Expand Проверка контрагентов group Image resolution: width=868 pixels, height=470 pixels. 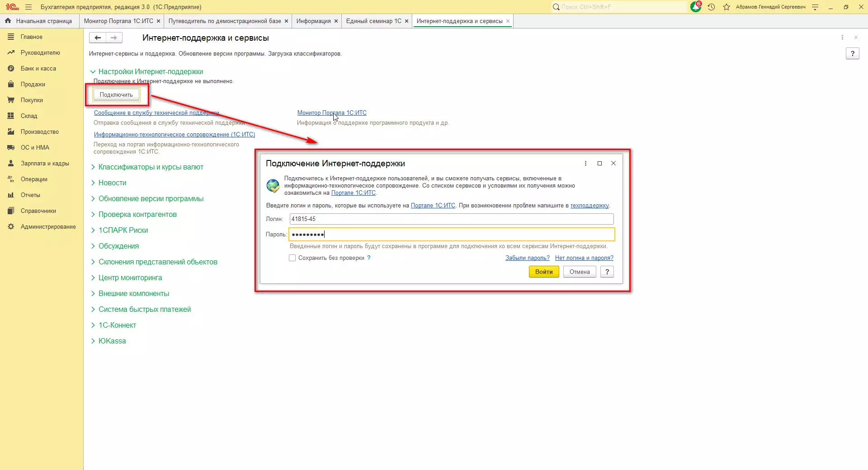point(134,215)
